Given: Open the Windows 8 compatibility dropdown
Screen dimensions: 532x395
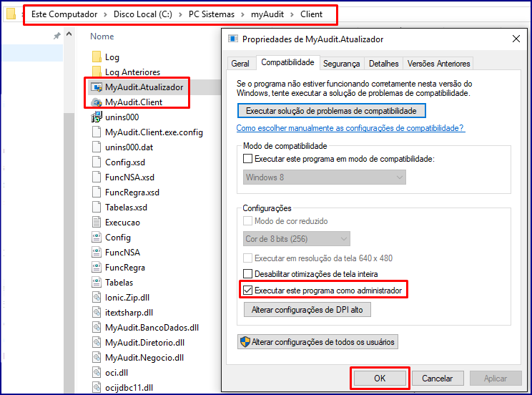Looking at the screenshot, I should [325, 177].
